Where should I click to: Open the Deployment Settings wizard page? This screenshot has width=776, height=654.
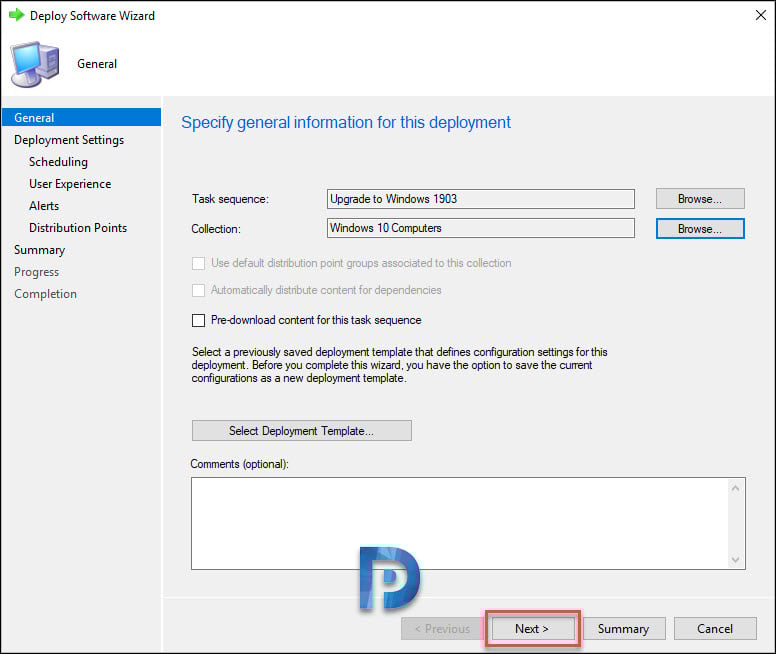69,140
